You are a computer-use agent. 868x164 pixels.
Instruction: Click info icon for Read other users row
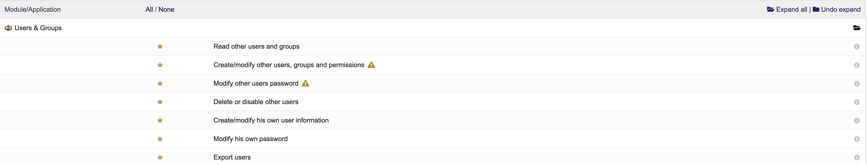(856, 47)
